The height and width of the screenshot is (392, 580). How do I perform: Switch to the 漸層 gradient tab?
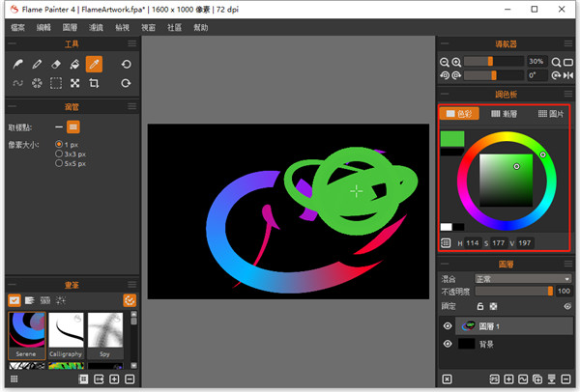504,114
